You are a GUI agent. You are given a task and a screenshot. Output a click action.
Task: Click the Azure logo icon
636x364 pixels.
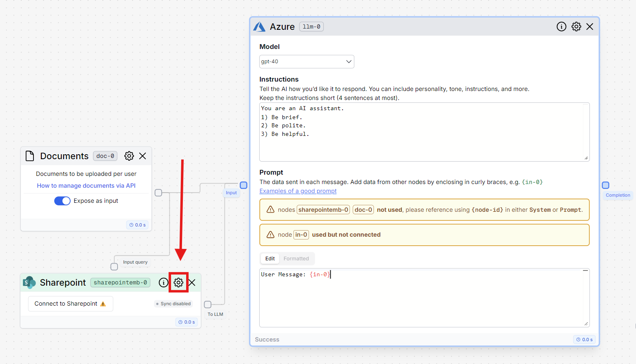tap(259, 27)
